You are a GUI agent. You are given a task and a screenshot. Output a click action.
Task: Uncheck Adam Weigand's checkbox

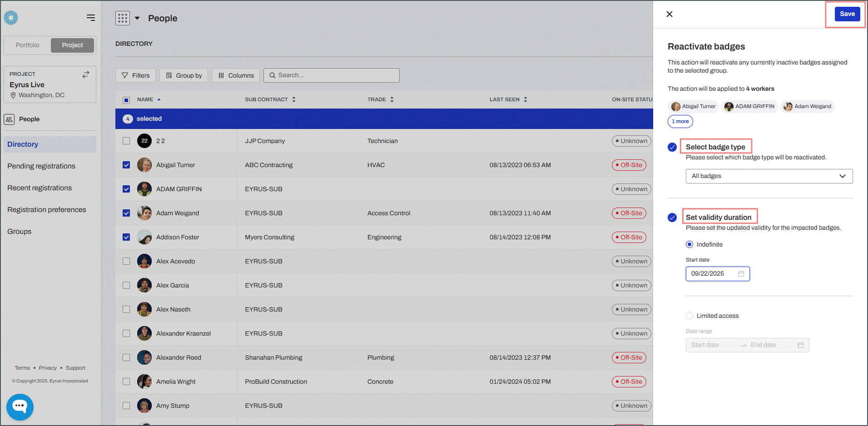pos(126,213)
